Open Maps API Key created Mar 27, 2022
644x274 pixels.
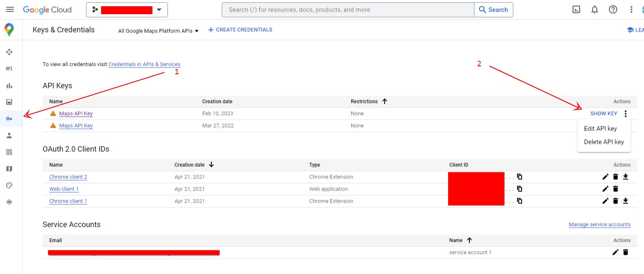pyautogui.click(x=76, y=126)
